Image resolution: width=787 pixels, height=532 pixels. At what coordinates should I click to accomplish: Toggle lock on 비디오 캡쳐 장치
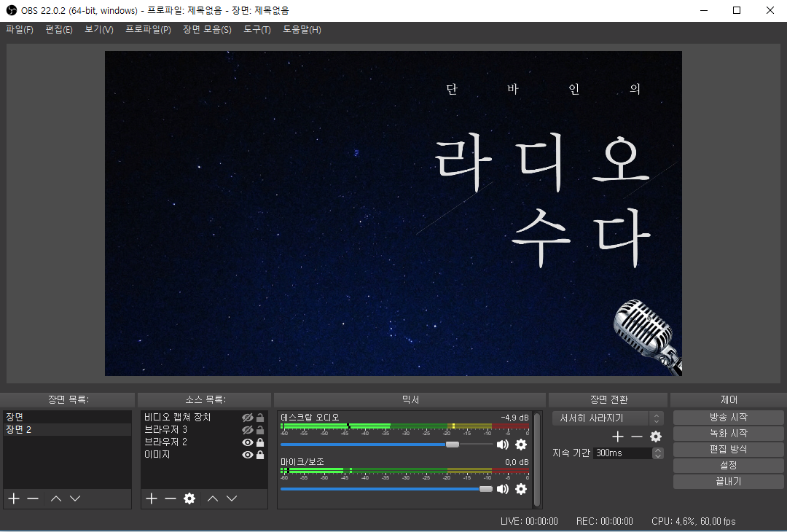[260, 418]
